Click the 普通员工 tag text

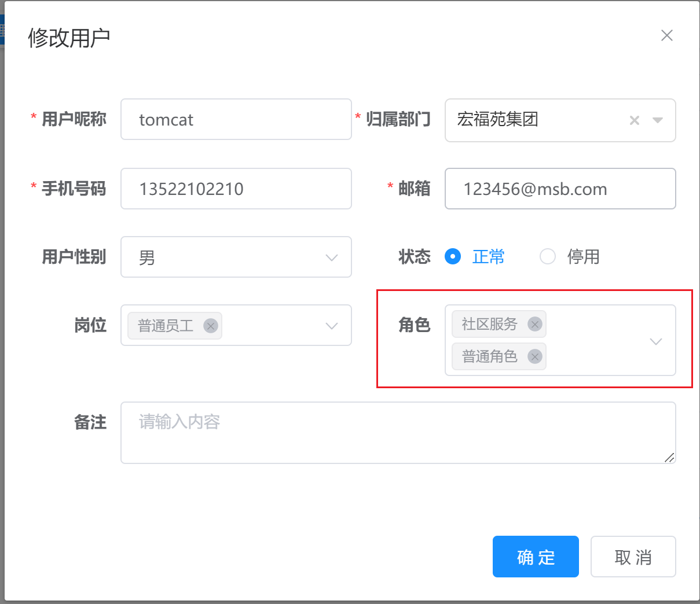coord(166,326)
